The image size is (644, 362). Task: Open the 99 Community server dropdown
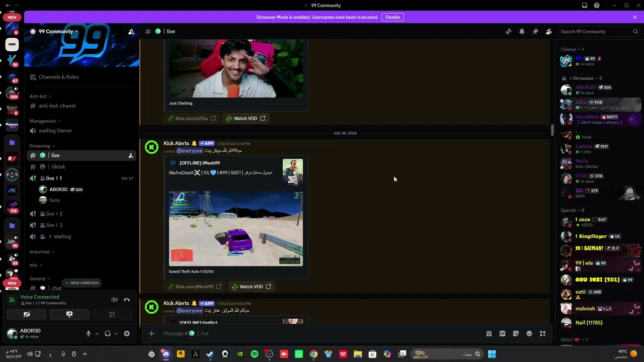[58, 31]
